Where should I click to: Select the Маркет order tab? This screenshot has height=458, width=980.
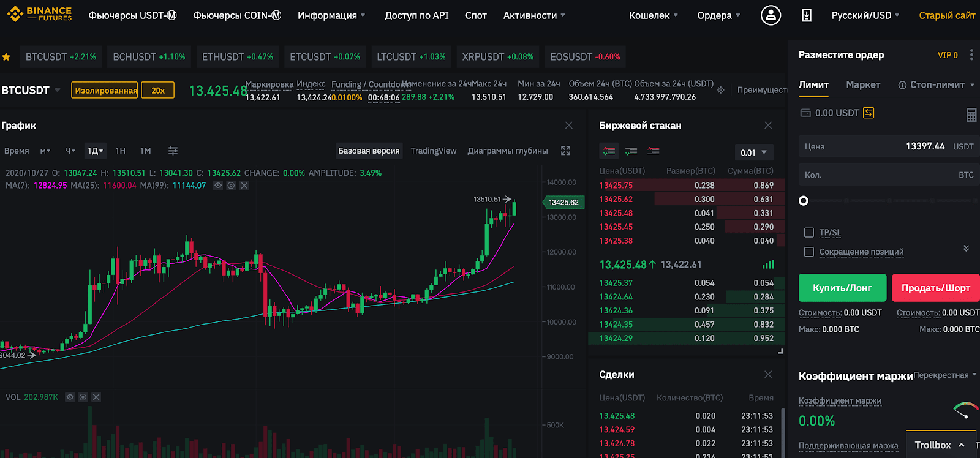click(x=863, y=85)
